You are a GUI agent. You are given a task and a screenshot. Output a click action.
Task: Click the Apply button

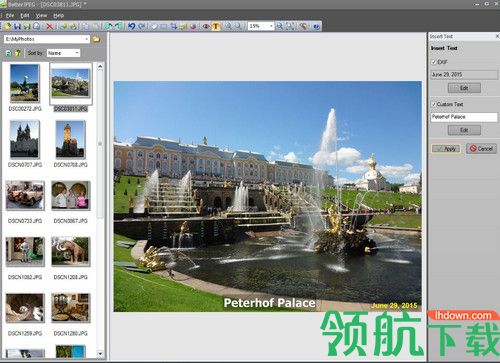point(446,149)
